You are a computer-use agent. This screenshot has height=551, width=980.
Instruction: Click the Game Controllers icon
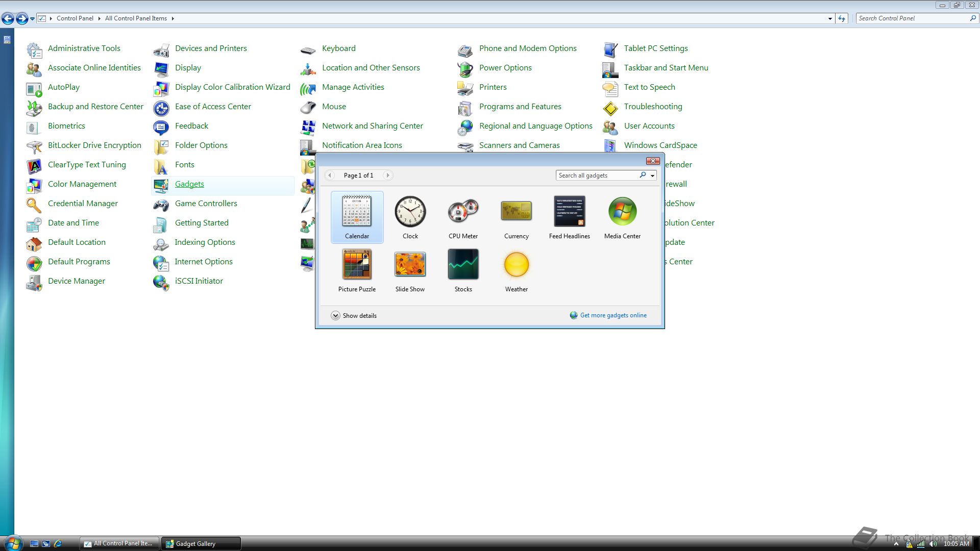[161, 205]
